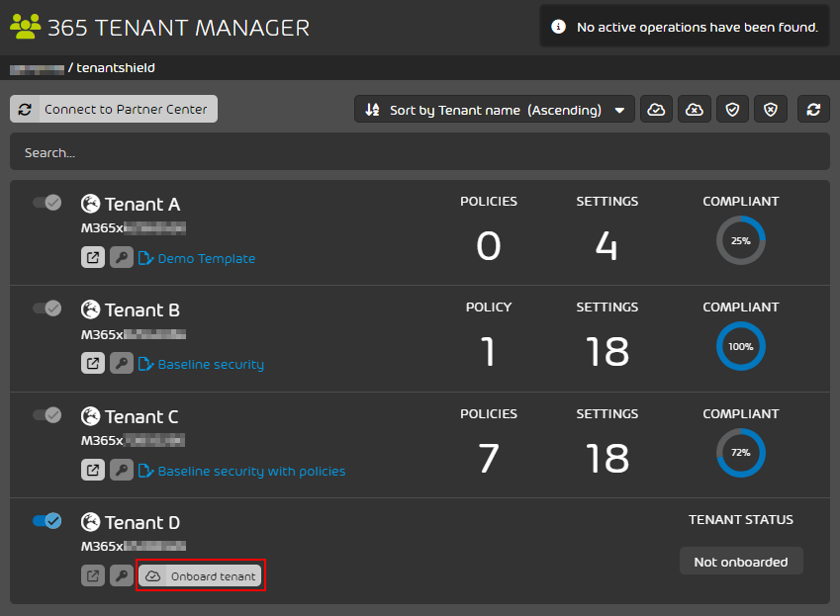This screenshot has height=616, width=840.
Task: Click the cloud offboard (x) toolbar icon
Action: click(x=695, y=109)
